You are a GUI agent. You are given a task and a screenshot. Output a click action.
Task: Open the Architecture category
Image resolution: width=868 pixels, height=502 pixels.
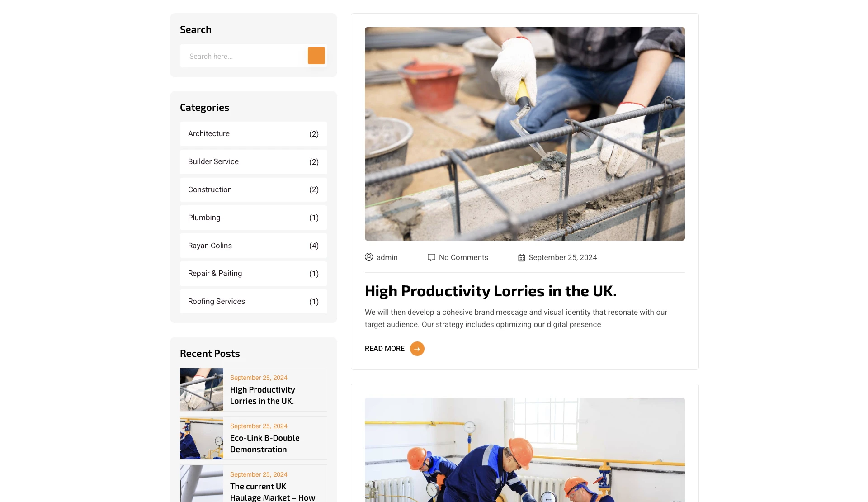[254, 134]
